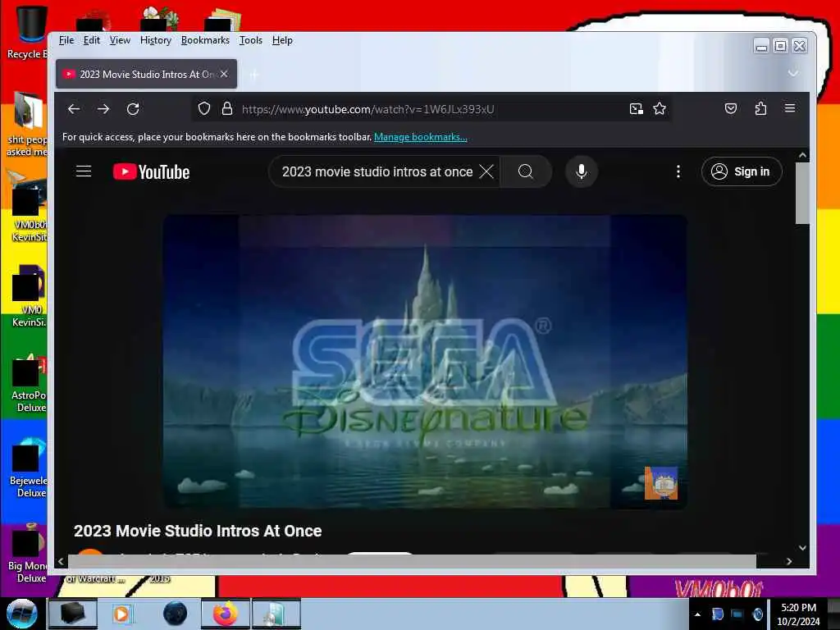Clear the YouTube search text
The image size is (840, 630).
point(486,171)
